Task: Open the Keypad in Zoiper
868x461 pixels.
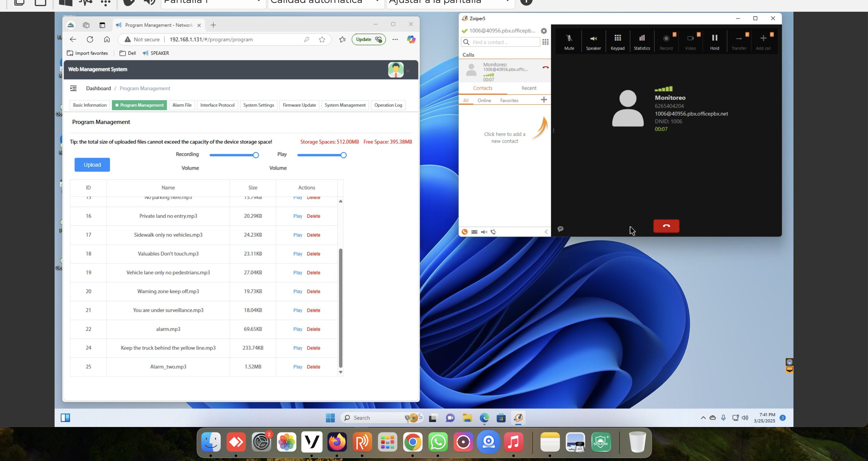Action: pos(618,42)
